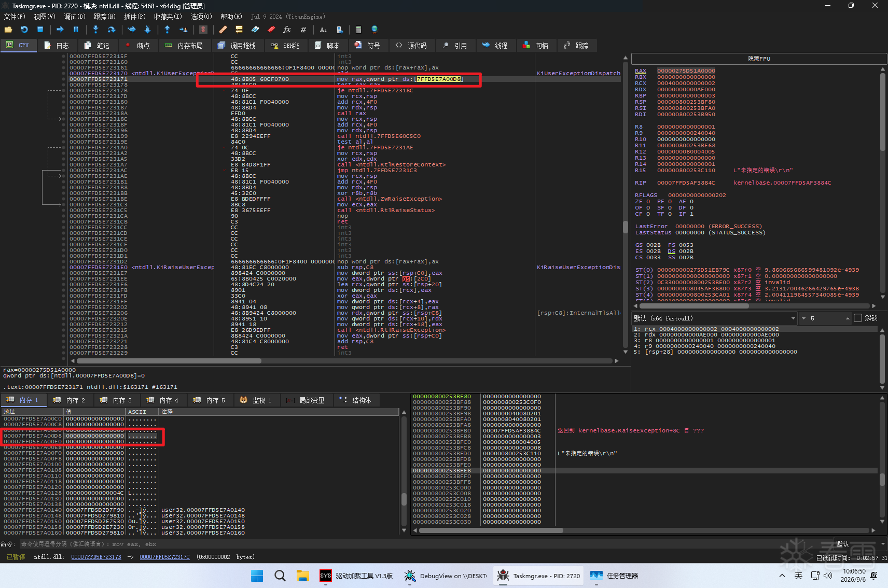Stop debugging with the blue square icon
Viewport: 888px width, 588px height.
coord(40,30)
